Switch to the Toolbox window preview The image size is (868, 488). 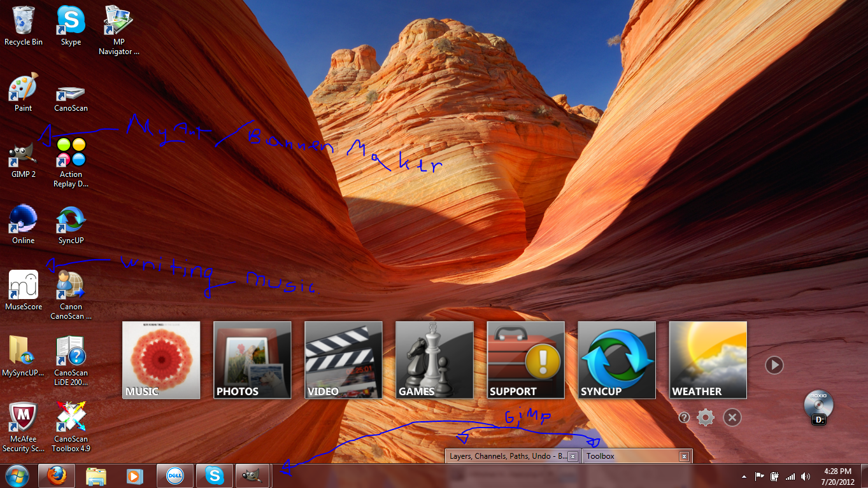(630, 456)
